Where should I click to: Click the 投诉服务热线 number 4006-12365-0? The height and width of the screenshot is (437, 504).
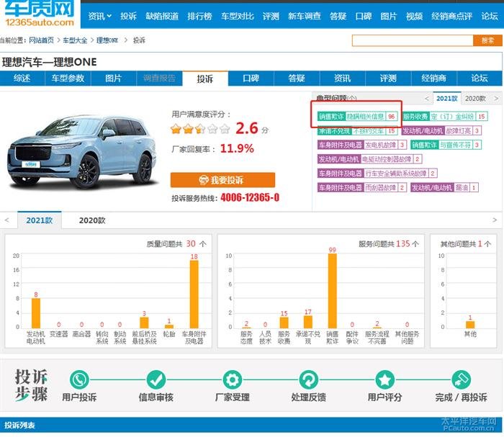[x=250, y=197]
